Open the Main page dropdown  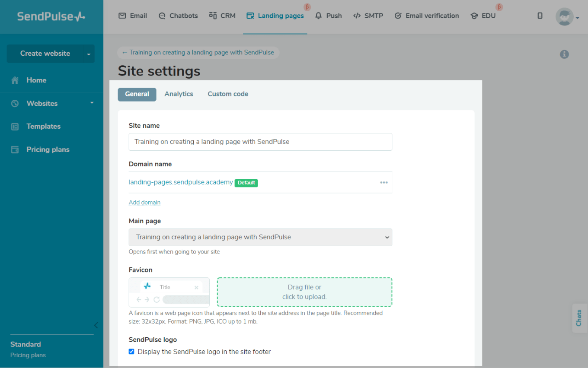260,237
